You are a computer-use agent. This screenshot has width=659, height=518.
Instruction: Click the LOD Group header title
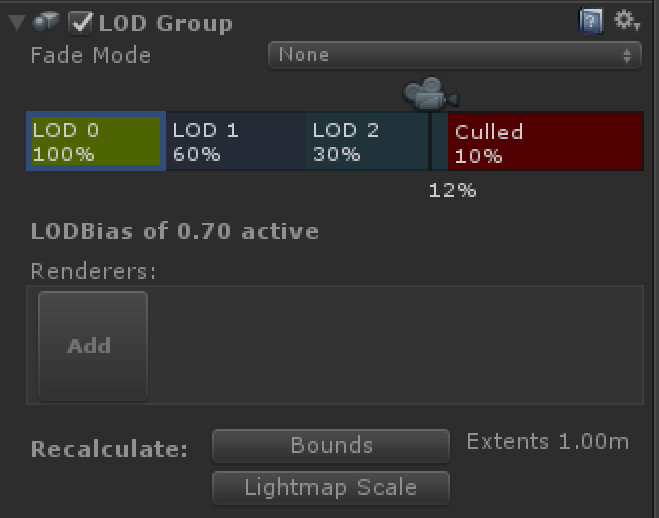pos(166,23)
